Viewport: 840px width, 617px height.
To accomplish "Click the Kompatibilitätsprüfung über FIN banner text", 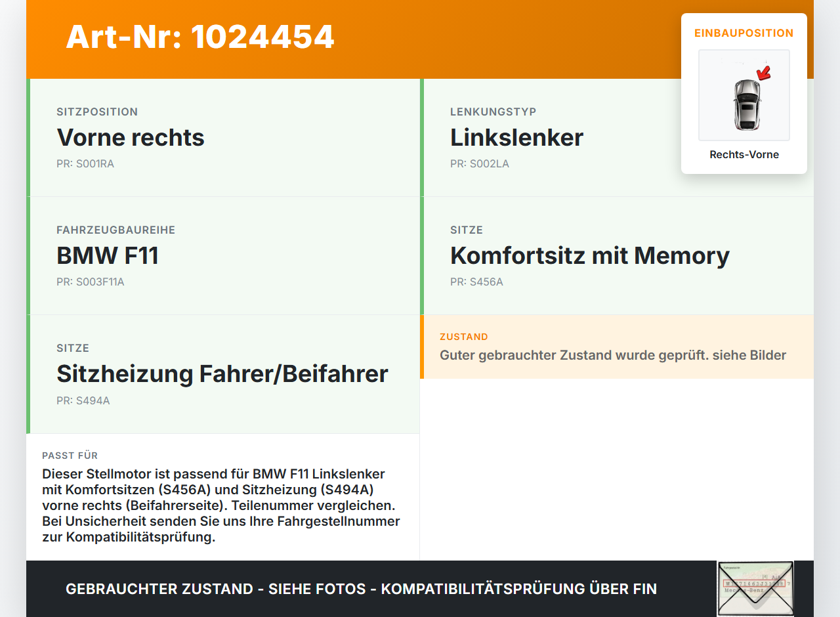I will pyautogui.click(x=361, y=589).
